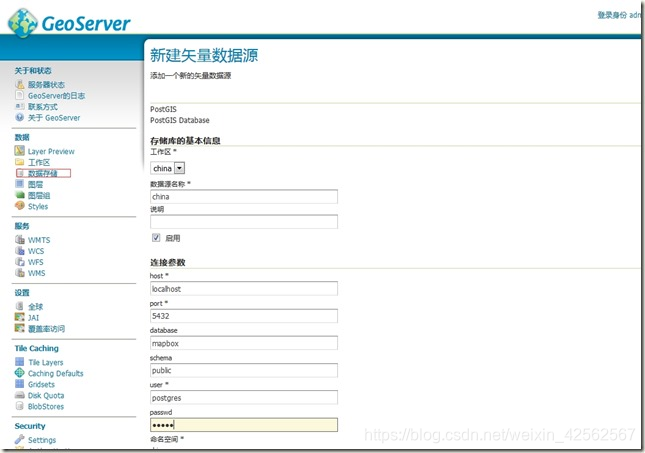Open 联系方式 contact page
645x453 pixels.
[43, 107]
